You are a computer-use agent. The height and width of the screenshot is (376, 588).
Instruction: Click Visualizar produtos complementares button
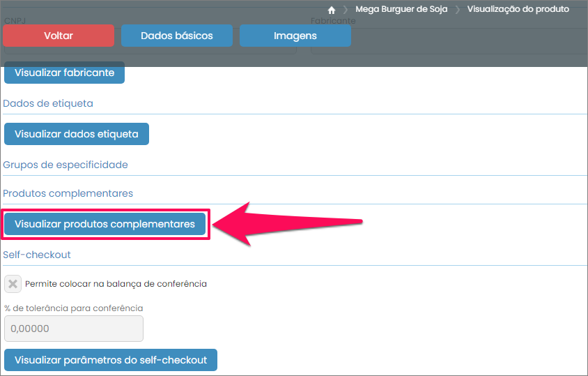click(x=105, y=225)
